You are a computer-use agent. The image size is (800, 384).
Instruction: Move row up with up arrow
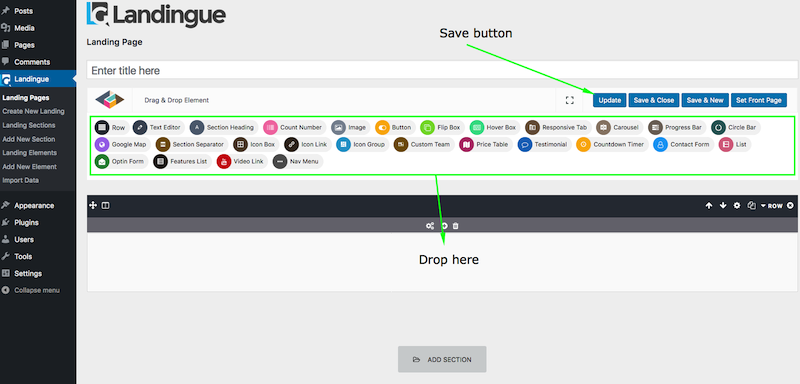(709, 206)
